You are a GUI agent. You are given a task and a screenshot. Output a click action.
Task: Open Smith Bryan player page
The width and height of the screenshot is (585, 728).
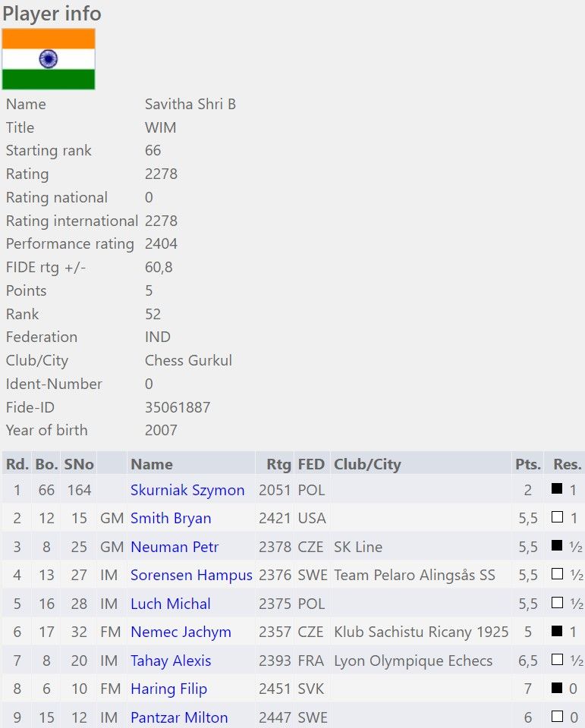tap(171, 519)
